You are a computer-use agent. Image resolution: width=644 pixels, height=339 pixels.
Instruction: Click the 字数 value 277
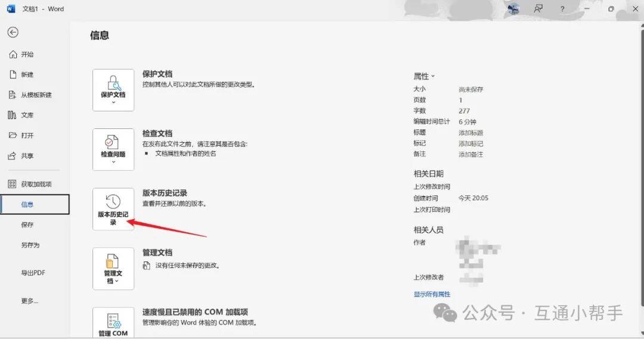[464, 111]
